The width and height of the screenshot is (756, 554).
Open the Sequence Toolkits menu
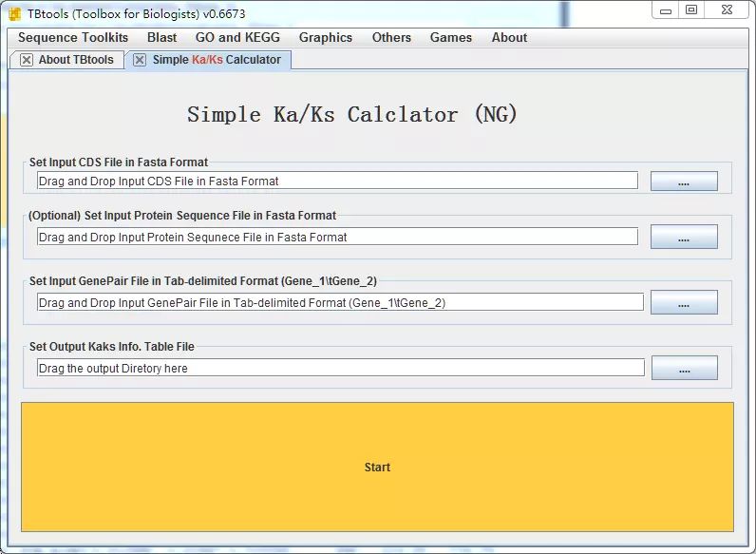(73, 38)
